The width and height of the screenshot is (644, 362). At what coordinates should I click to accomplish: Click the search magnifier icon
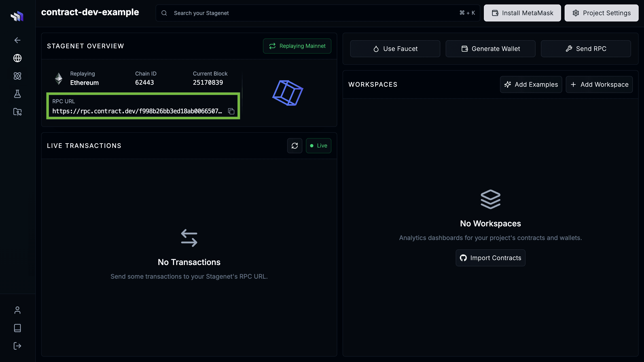pos(164,13)
